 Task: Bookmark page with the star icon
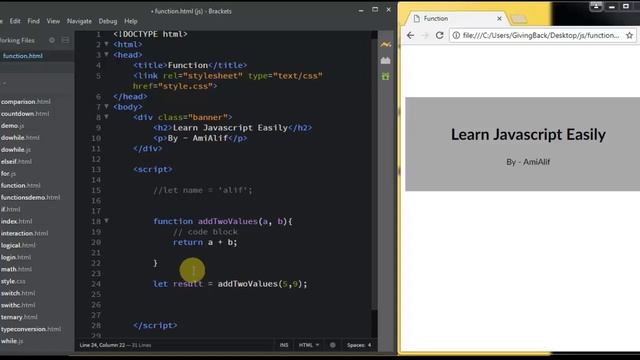pos(629,36)
